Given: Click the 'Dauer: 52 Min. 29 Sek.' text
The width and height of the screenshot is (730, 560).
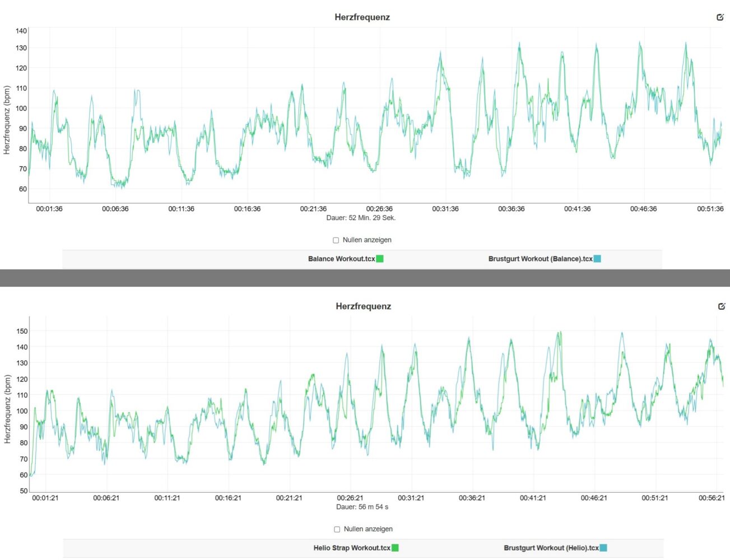Looking at the screenshot, I should click(x=361, y=218).
